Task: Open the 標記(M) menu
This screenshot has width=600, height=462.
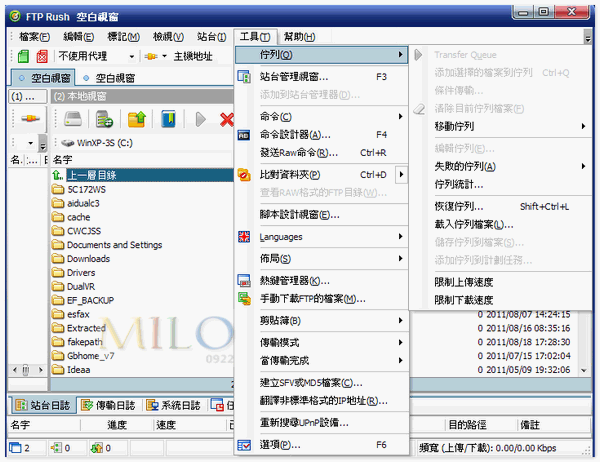Action: point(123,37)
